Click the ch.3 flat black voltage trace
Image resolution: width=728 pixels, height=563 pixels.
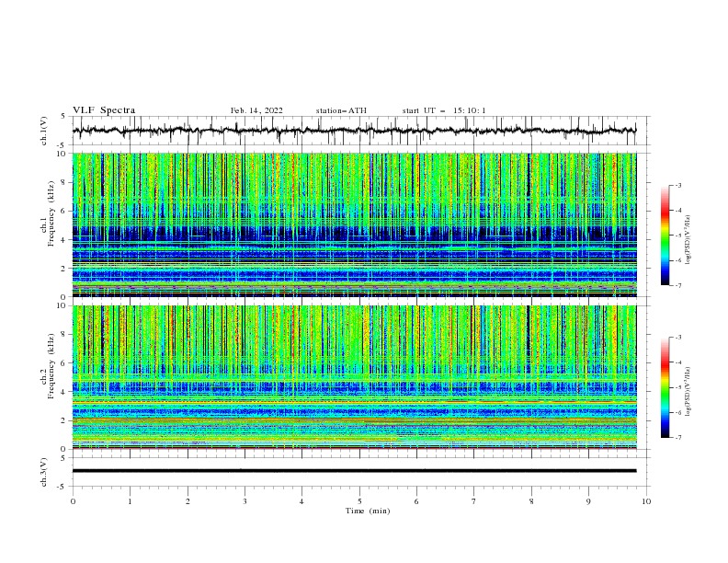click(x=354, y=471)
